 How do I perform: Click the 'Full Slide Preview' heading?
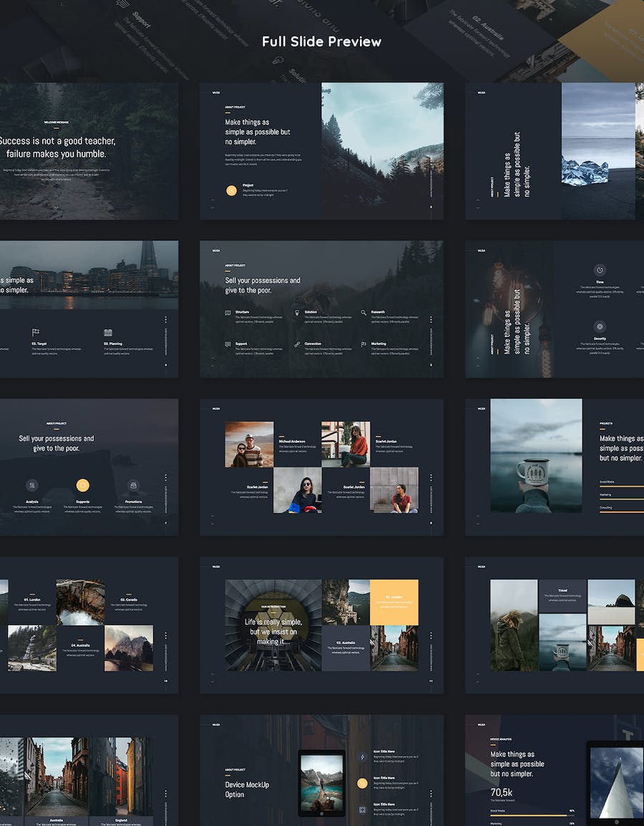321,42
